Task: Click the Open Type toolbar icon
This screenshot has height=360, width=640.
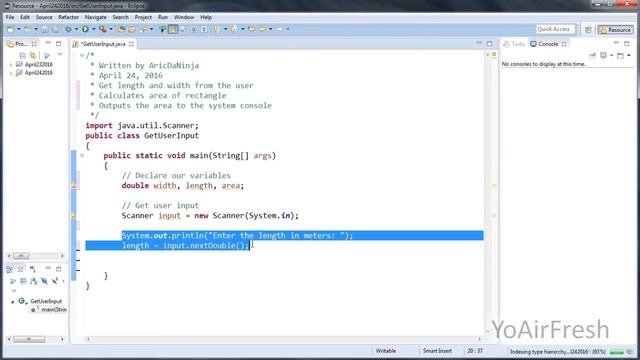Action: pos(121,29)
